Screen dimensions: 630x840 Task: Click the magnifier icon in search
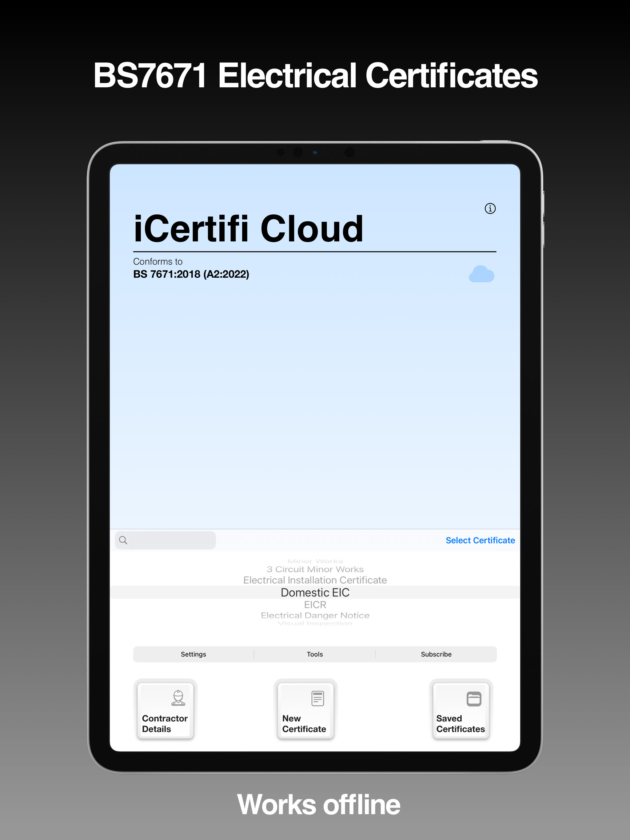point(123,540)
